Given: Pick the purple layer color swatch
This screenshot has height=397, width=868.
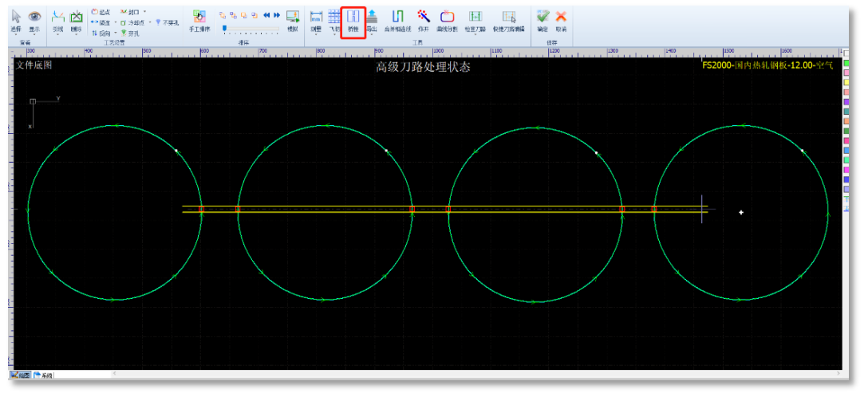Looking at the screenshot, I should coord(846,101).
